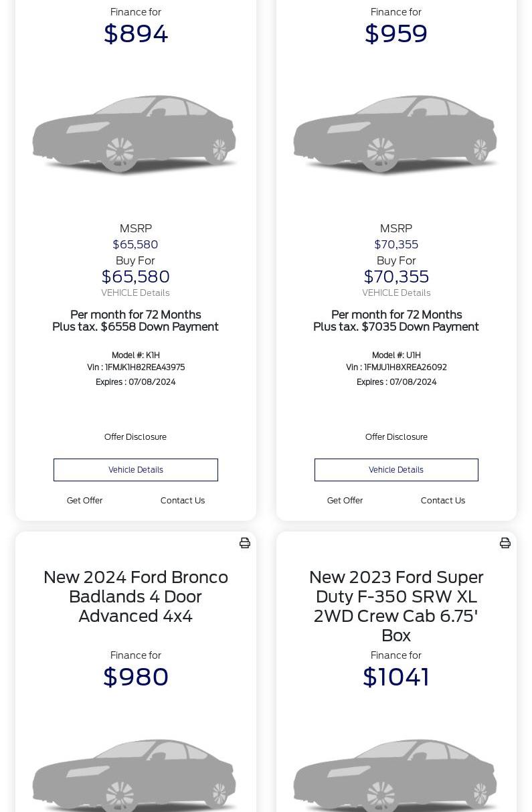Click VEHICLE Details text below $65,580 price
This screenshot has width=532, height=812.
tap(135, 293)
